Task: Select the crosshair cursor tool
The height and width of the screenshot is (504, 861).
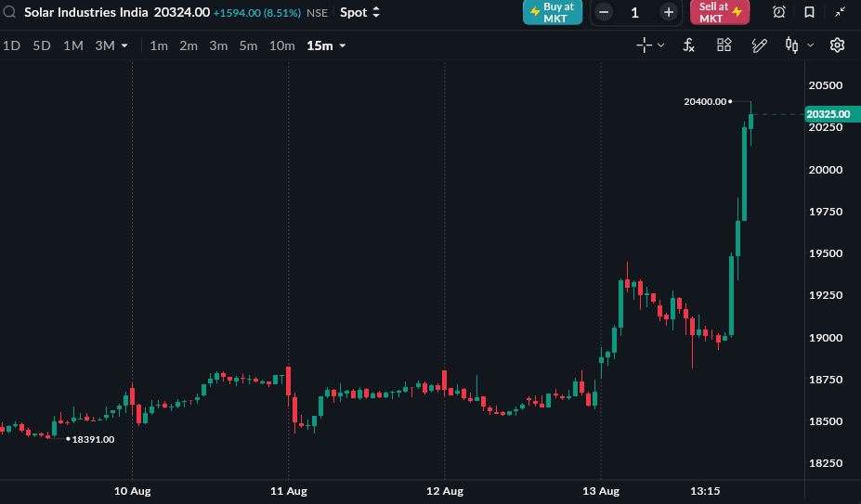Action: pyautogui.click(x=644, y=45)
